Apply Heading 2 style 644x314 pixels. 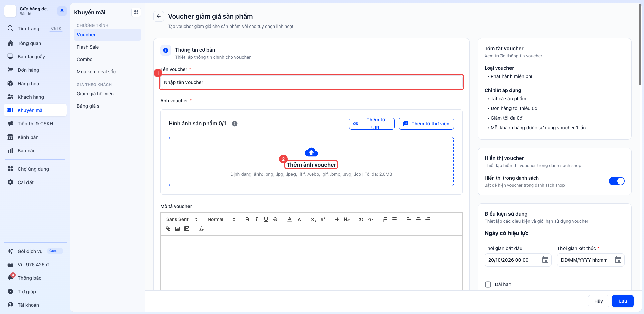[346, 219]
